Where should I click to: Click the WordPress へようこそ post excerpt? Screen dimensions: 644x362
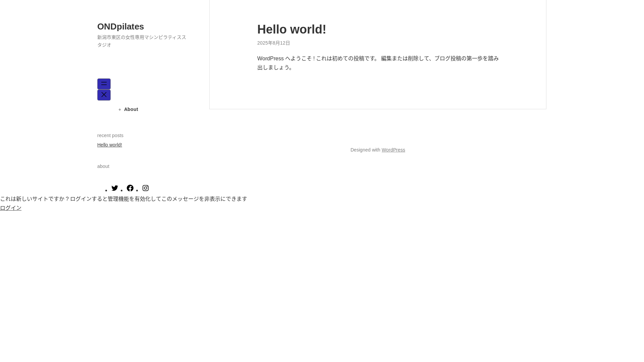(x=378, y=63)
